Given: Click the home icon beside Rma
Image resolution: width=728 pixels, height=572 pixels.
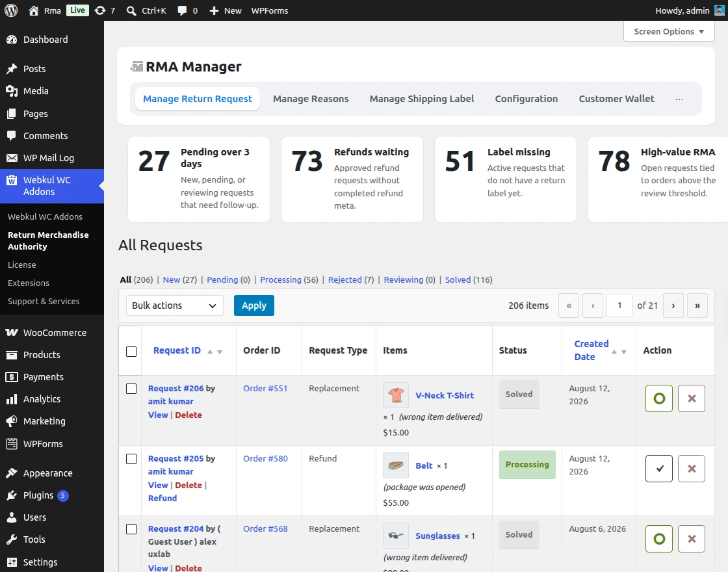Looking at the screenshot, I should (x=33, y=10).
